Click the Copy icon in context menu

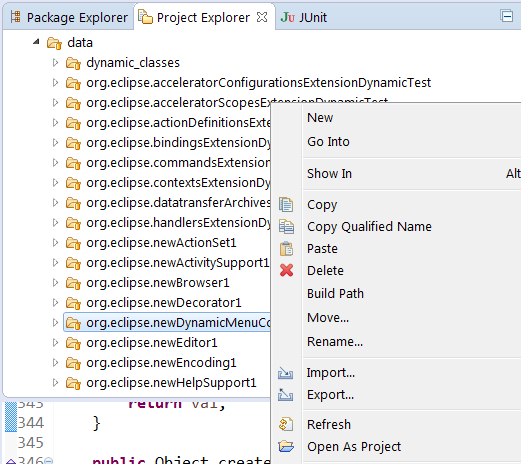tap(286, 205)
